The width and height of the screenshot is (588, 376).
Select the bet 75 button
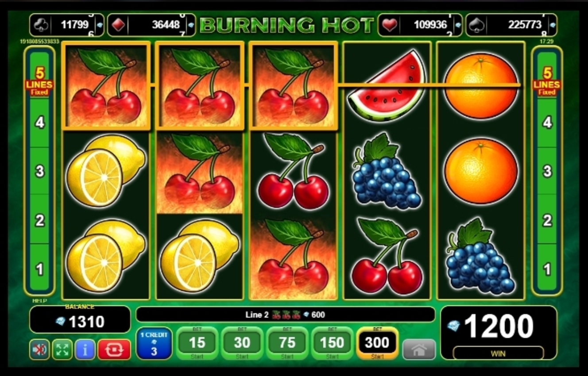click(287, 343)
